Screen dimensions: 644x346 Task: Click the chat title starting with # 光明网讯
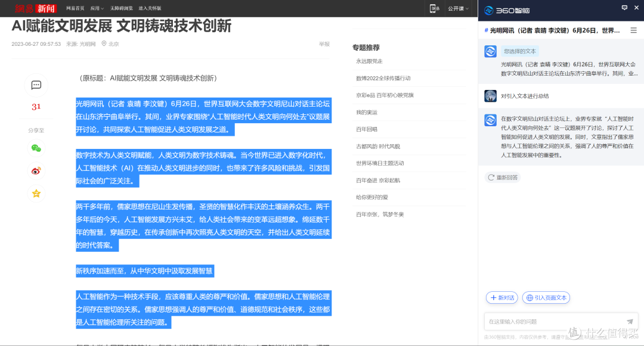552,30
